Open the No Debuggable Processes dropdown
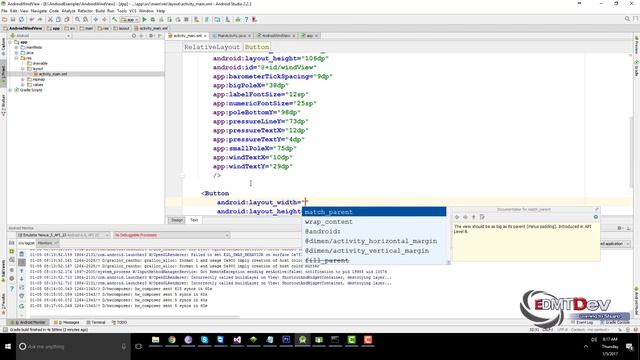 (171, 235)
